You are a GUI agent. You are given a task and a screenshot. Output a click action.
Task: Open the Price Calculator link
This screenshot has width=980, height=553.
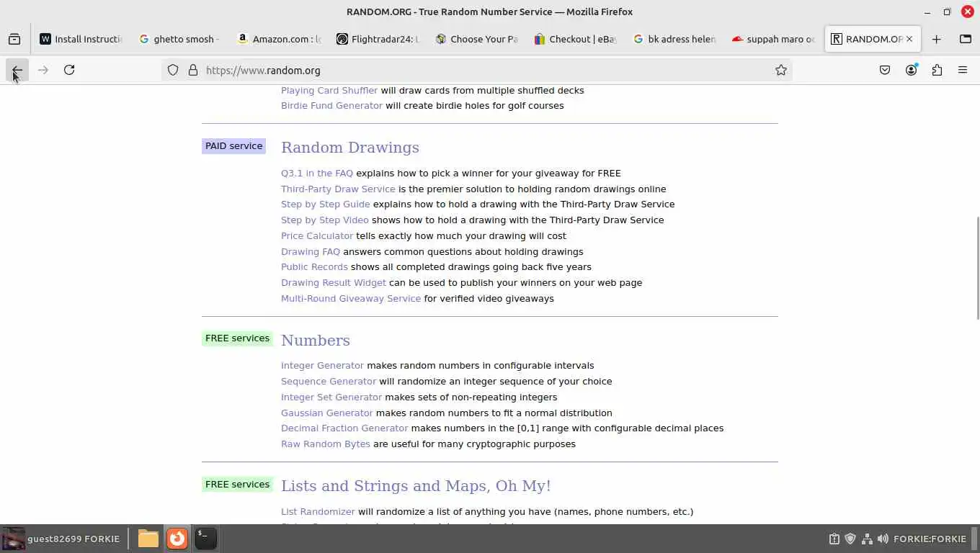317,235
